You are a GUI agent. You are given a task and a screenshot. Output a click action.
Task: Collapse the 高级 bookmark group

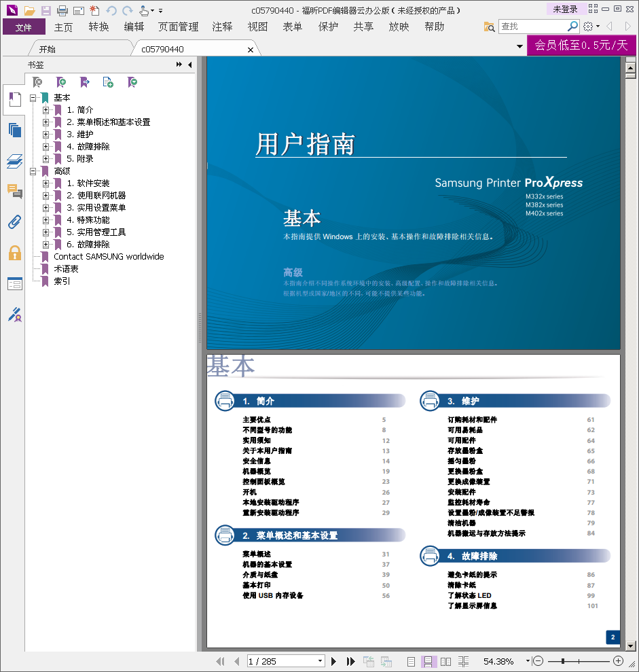click(33, 171)
